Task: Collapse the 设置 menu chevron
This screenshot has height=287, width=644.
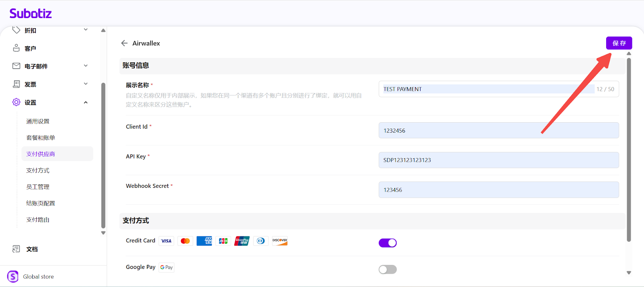Action: pyautogui.click(x=86, y=102)
